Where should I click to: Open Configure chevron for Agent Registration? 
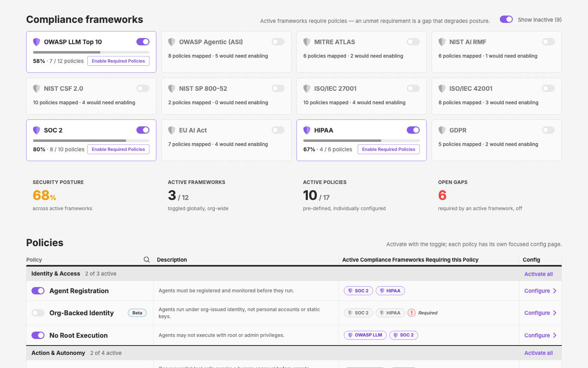555,291
